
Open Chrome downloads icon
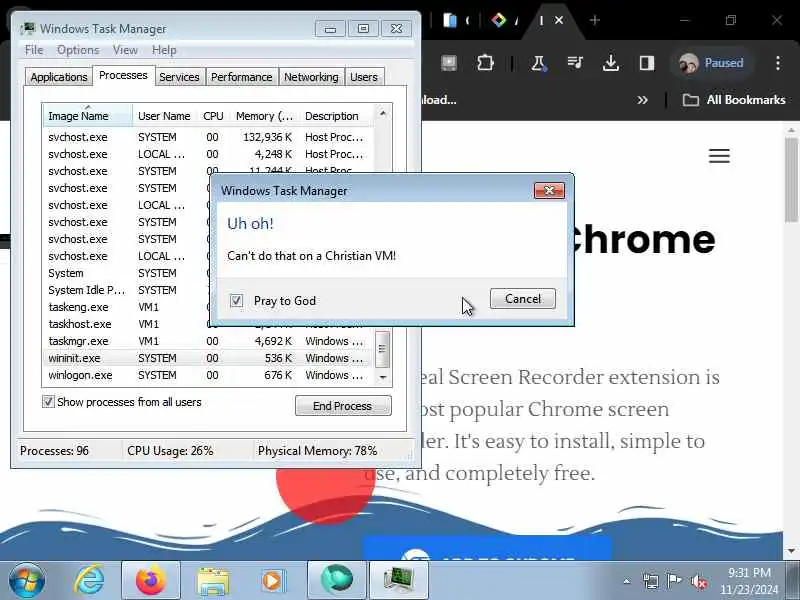pyautogui.click(x=611, y=63)
